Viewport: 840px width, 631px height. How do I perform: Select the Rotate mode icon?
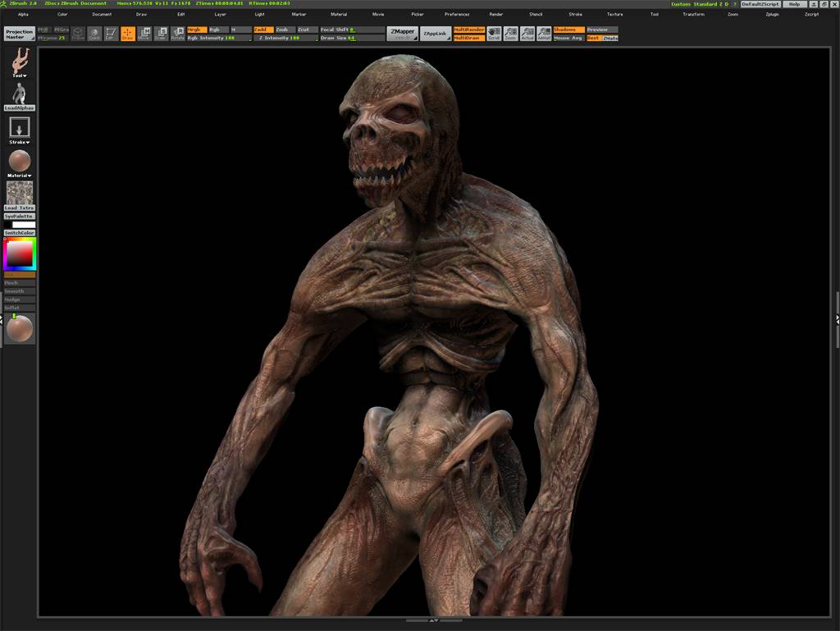[177, 34]
